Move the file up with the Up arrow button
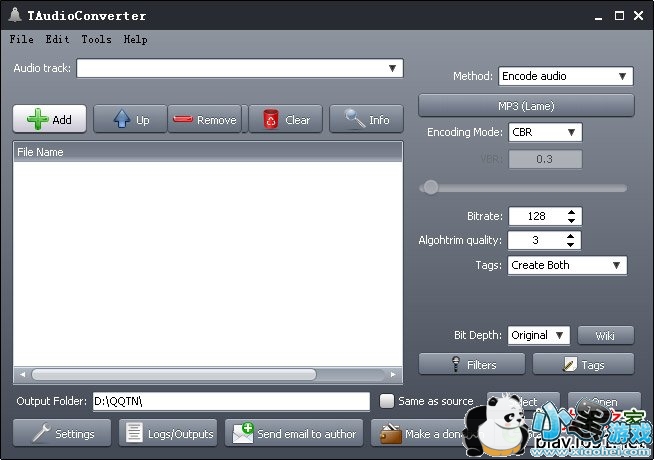 tap(130, 120)
